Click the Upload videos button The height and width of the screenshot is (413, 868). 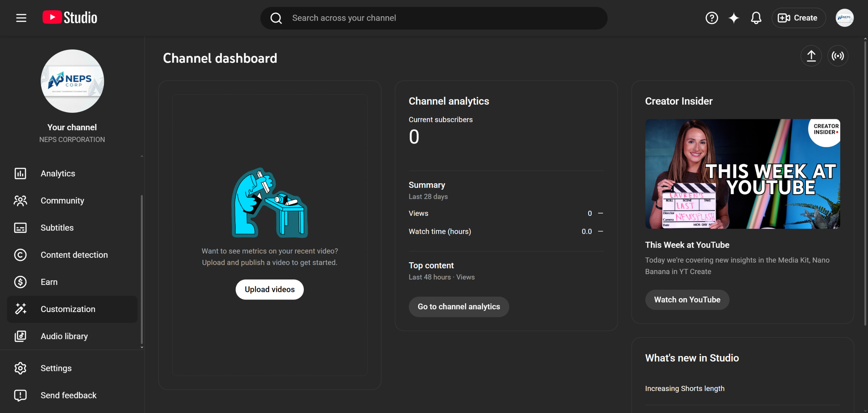tap(270, 289)
